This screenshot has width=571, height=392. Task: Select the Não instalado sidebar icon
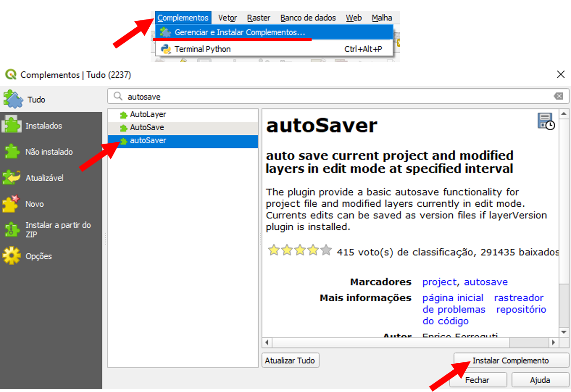point(12,152)
